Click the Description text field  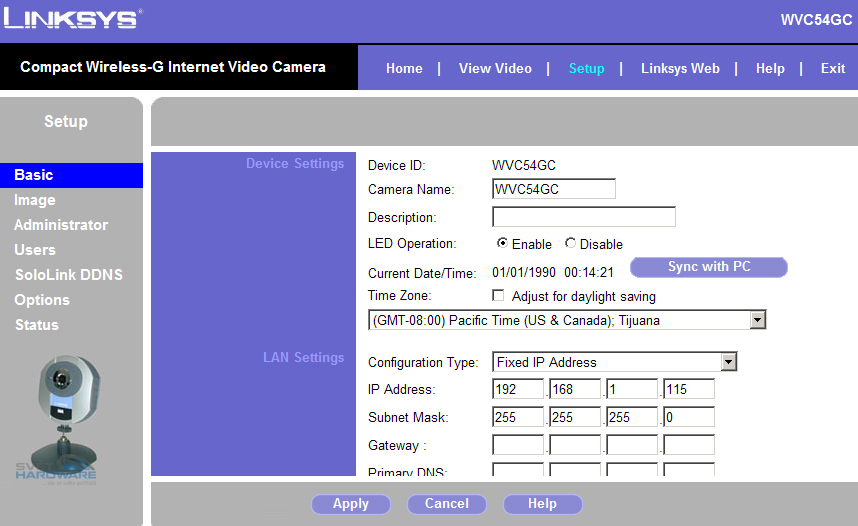(583, 217)
